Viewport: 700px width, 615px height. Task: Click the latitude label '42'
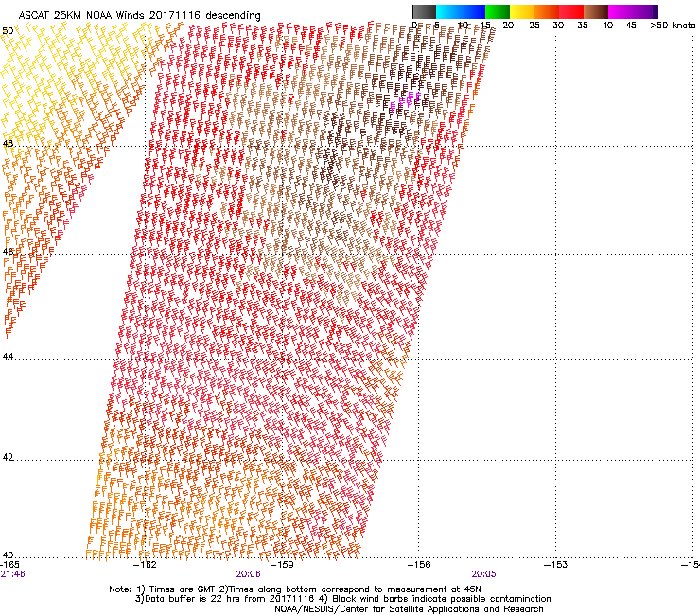8,457
